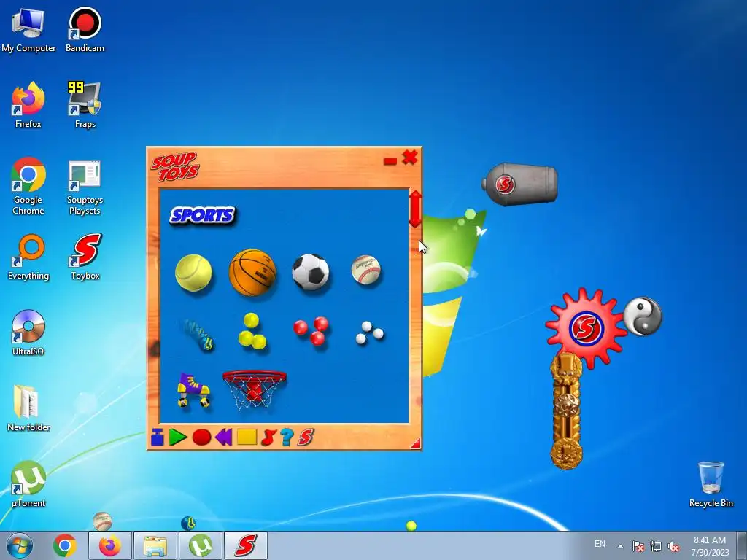The height and width of the screenshot is (560, 747).
Task: Open the Windows Start menu
Action: point(20,545)
